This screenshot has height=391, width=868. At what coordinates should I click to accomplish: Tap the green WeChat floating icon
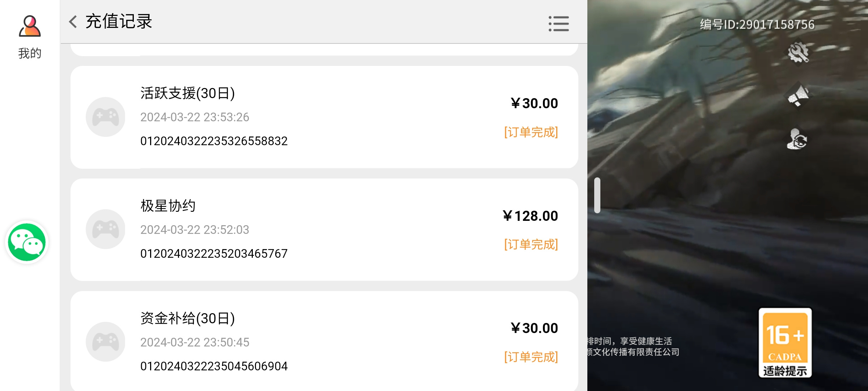pos(27,242)
